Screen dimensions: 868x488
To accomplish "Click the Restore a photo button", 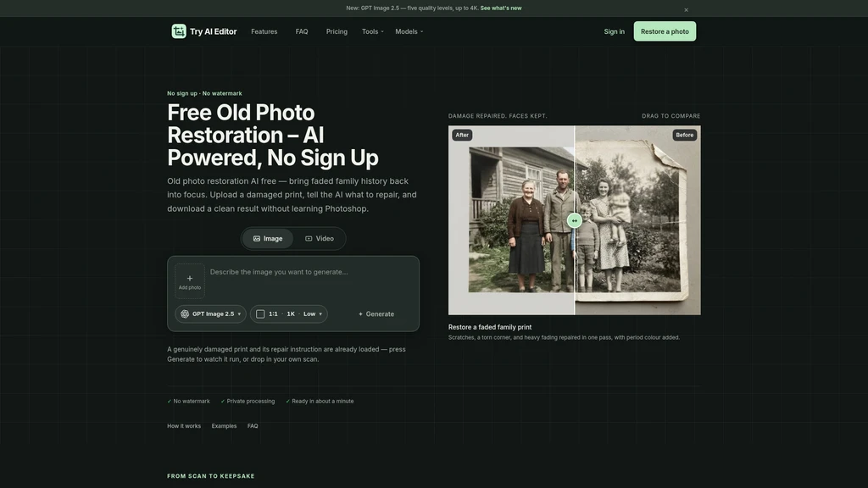I will click(665, 31).
